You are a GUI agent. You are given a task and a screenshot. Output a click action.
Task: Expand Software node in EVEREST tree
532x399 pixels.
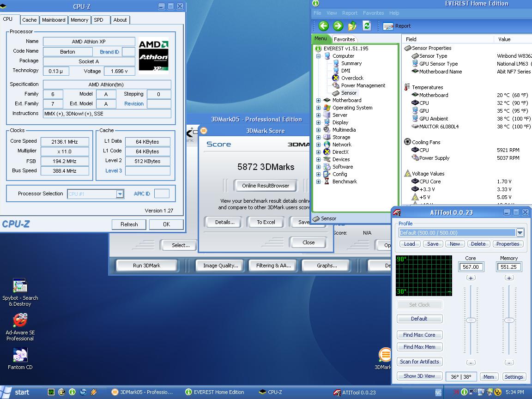318,167
